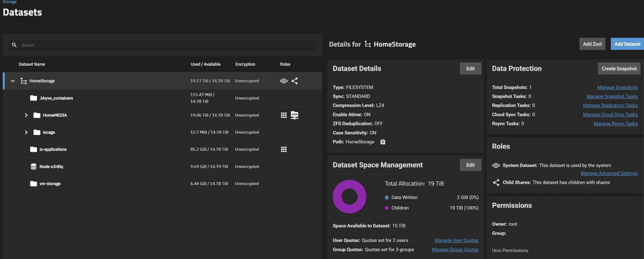Click the share icon on HomeStorage row
The height and width of the screenshot is (259, 644).
point(294,81)
